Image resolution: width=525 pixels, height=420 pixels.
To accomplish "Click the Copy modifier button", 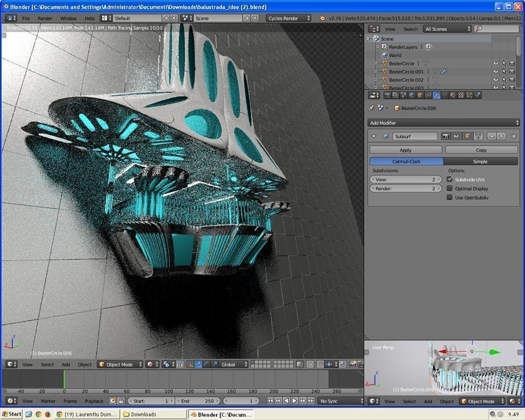I will coord(481,150).
